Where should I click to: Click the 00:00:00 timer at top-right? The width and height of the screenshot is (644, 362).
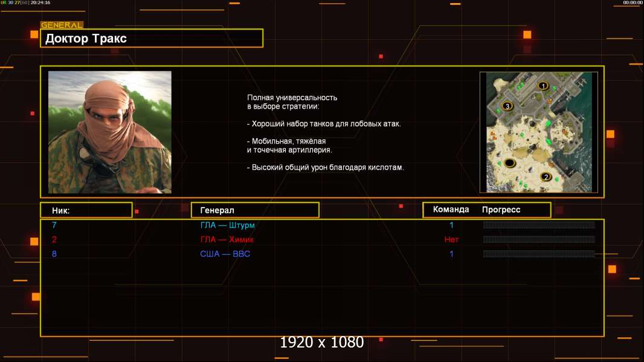633,2
